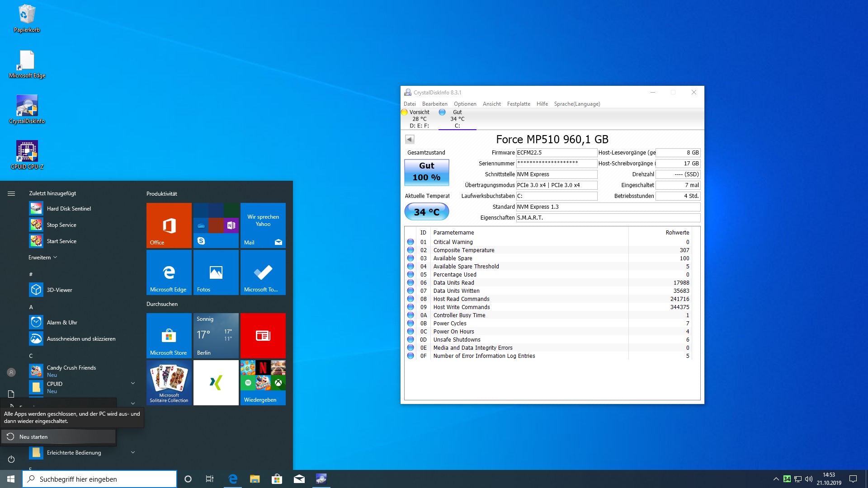
Task: Click the power icon in Start menu
Action: 11,459
